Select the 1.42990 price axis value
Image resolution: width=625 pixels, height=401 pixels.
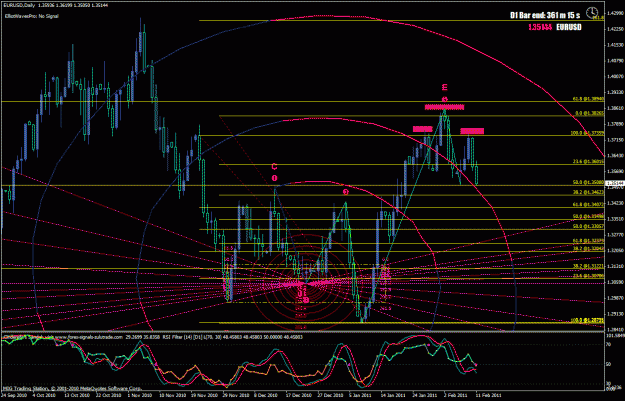point(615,13)
